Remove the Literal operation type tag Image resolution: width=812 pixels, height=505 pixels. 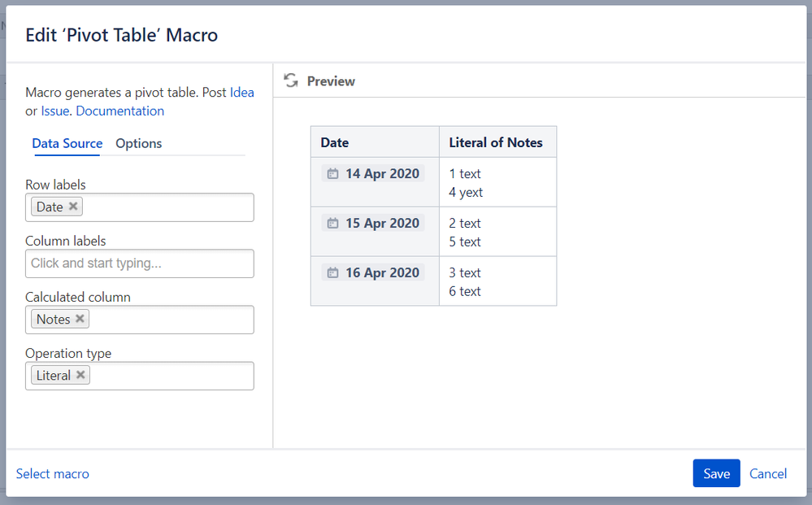click(x=80, y=374)
